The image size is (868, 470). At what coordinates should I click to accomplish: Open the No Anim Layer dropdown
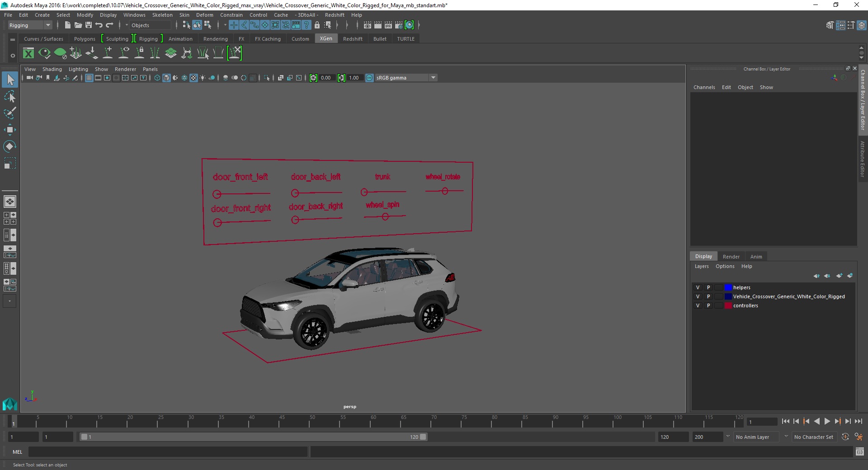point(756,437)
